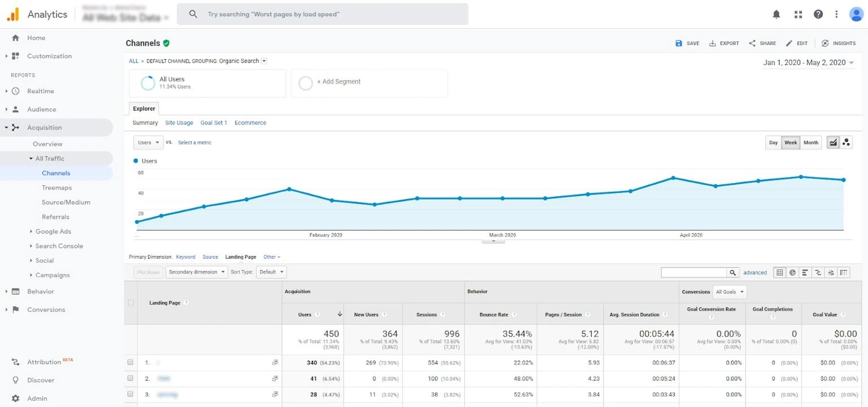Toggle the select-all checkbox in table header
Screen dimensions: 868x407
(x=131, y=303)
